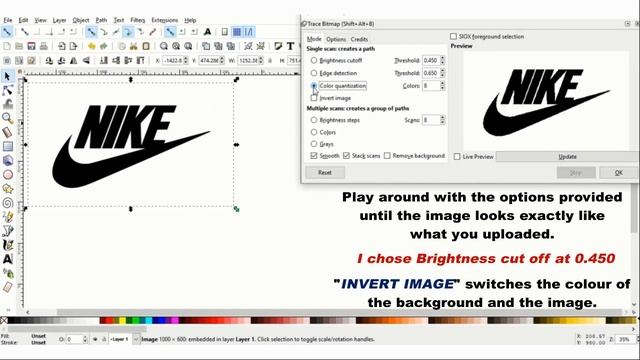The height and width of the screenshot is (360, 640).
Task: Enable SIOX foreground selection checkbox
Action: click(453, 36)
